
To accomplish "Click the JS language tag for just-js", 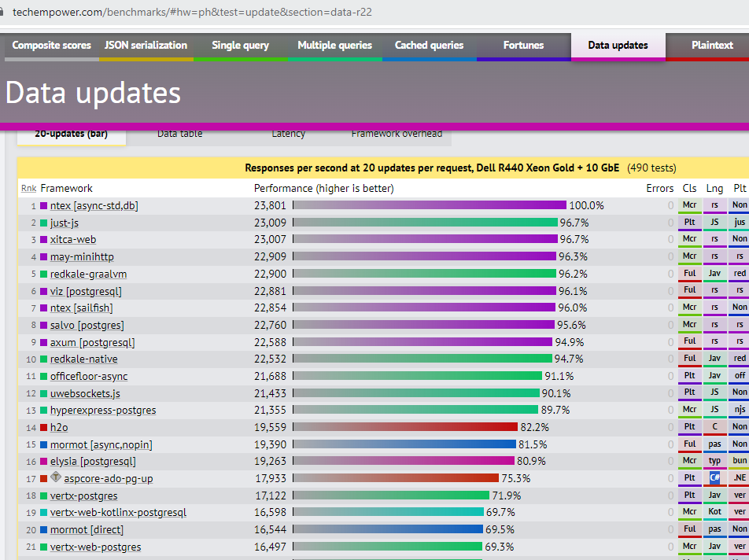I will [714, 223].
